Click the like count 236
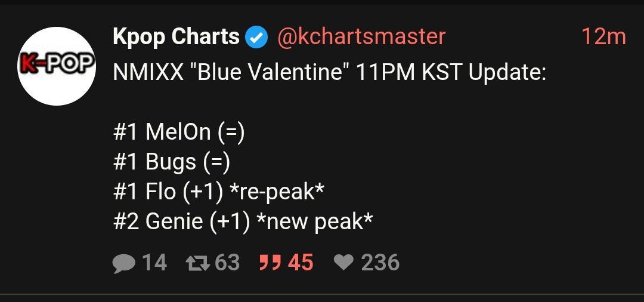The height and width of the screenshot is (302, 644). [380, 263]
